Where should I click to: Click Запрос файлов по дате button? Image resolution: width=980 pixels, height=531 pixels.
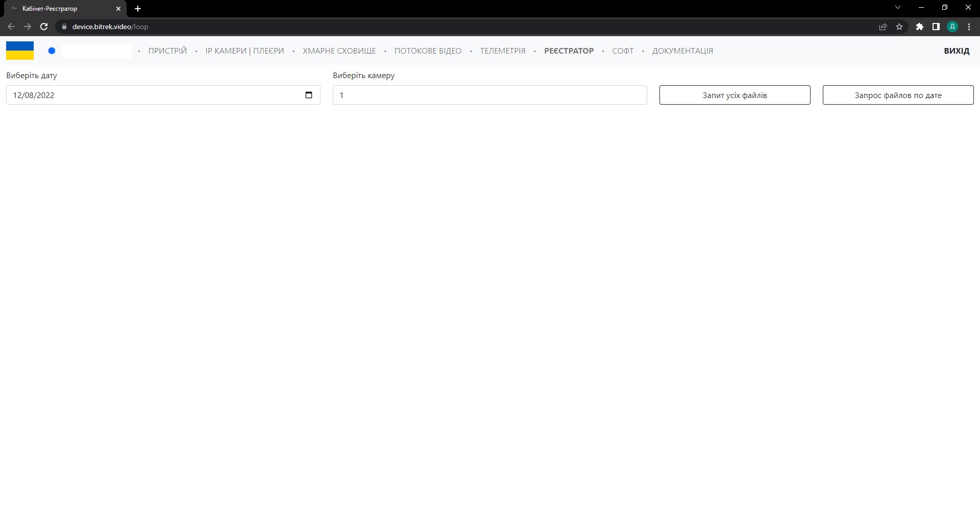pyautogui.click(x=898, y=95)
